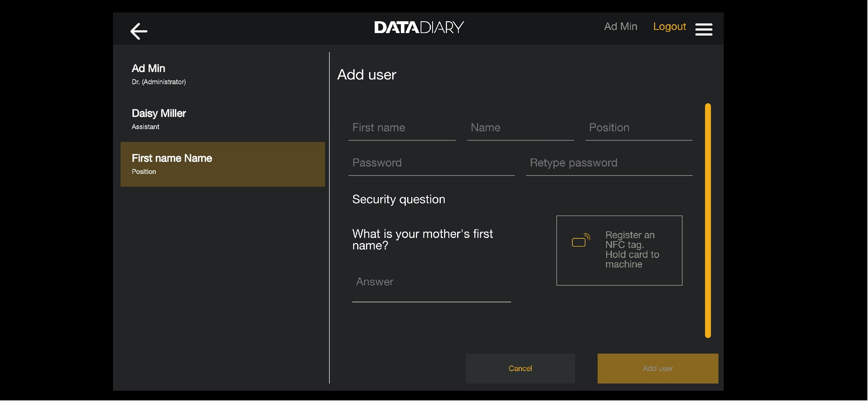Focus the Name input field
This screenshot has height=401, width=868.
tap(520, 128)
